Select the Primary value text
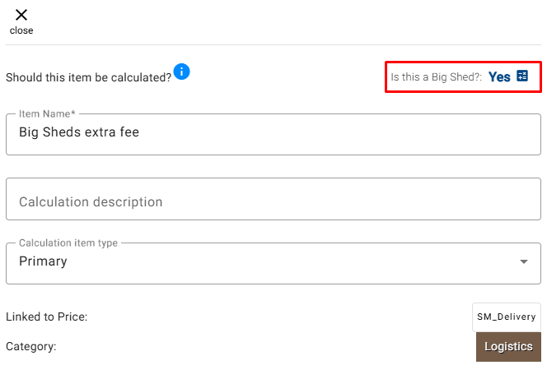 coord(43,261)
